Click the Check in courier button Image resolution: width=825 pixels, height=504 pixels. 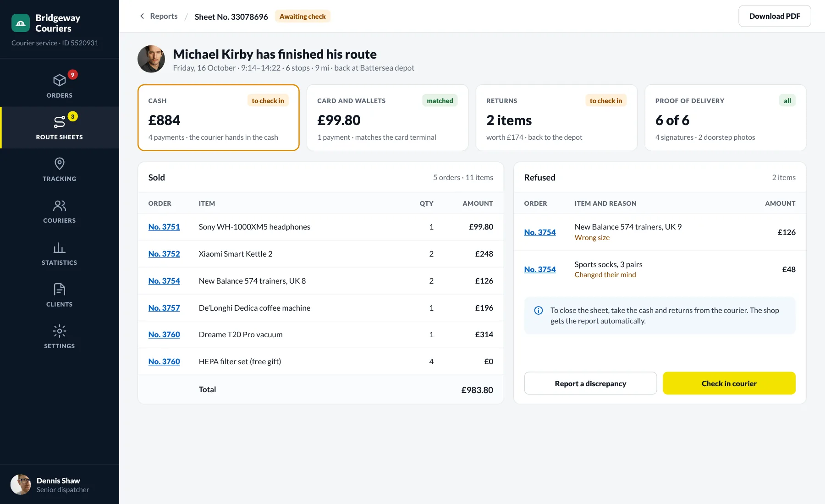[x=729, y=383]
